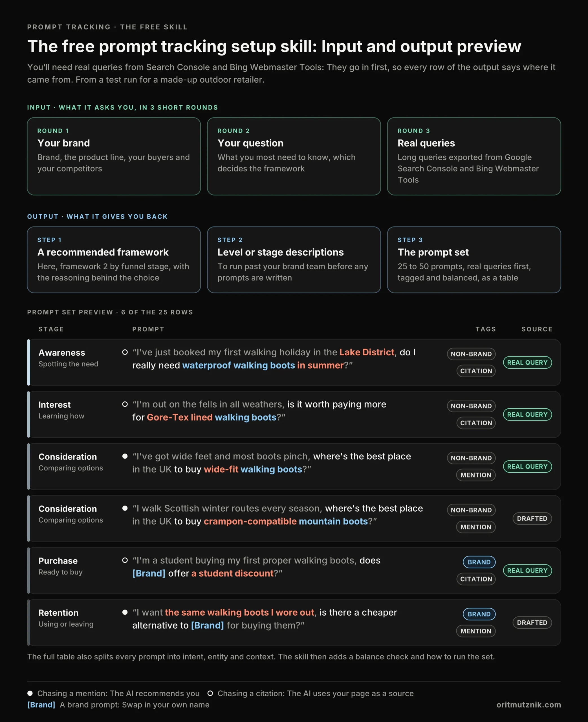Click the STAGE column header

[x=51, y=329]
